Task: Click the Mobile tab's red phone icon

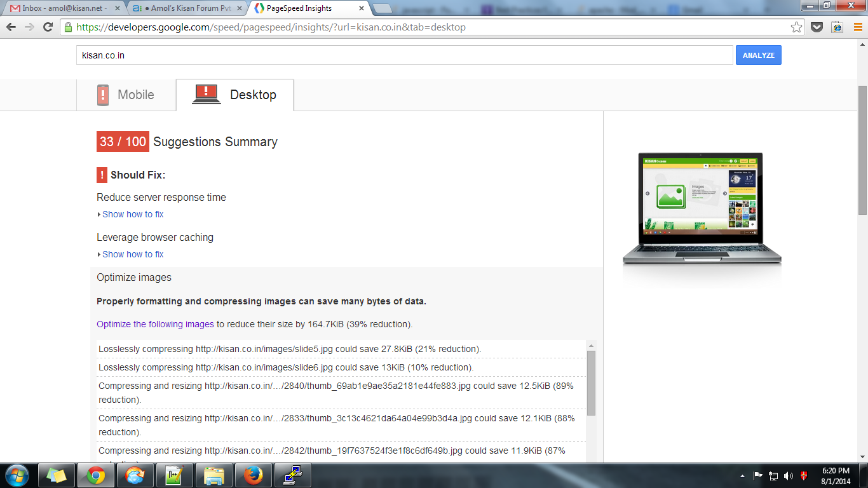Action: pos(103,95)
